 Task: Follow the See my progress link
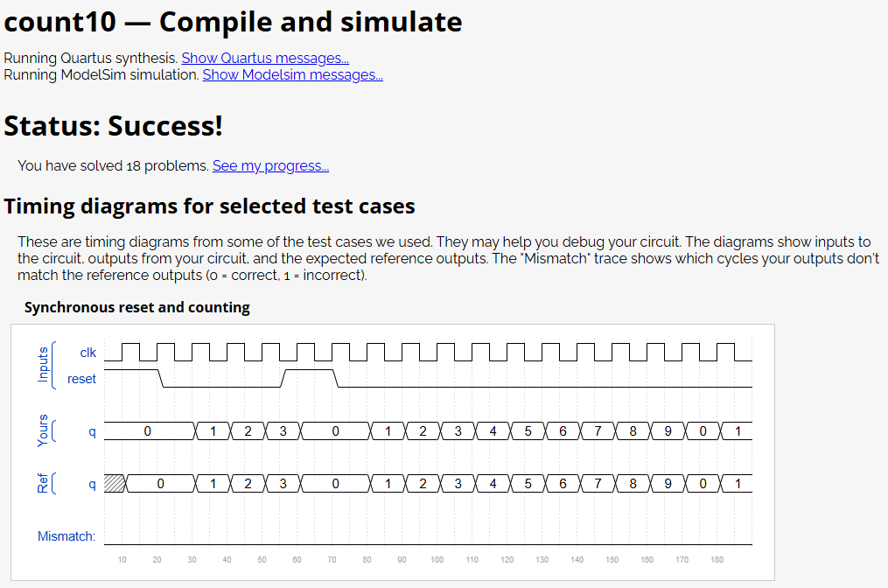[x=270, y=166]
